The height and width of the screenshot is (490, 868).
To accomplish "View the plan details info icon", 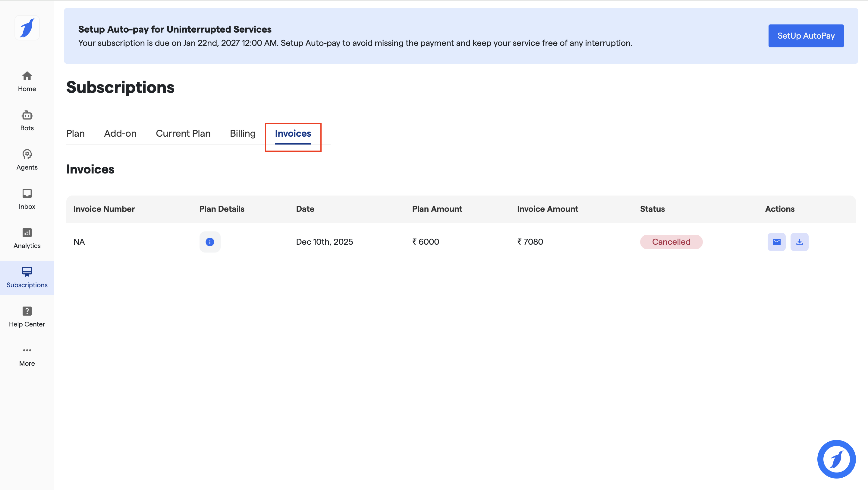I will coord(209,242).
